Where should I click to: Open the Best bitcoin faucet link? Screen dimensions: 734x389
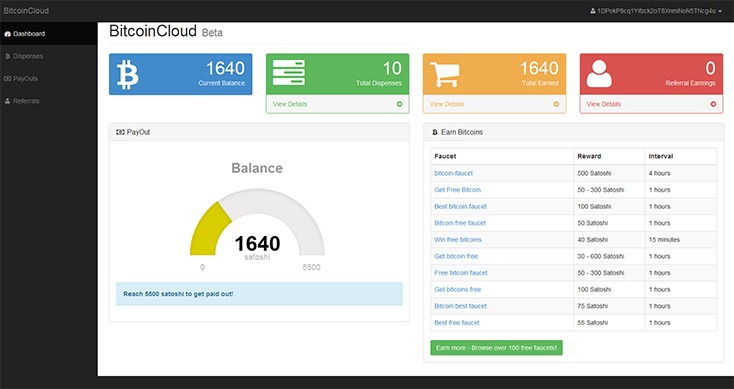(460, 206)
